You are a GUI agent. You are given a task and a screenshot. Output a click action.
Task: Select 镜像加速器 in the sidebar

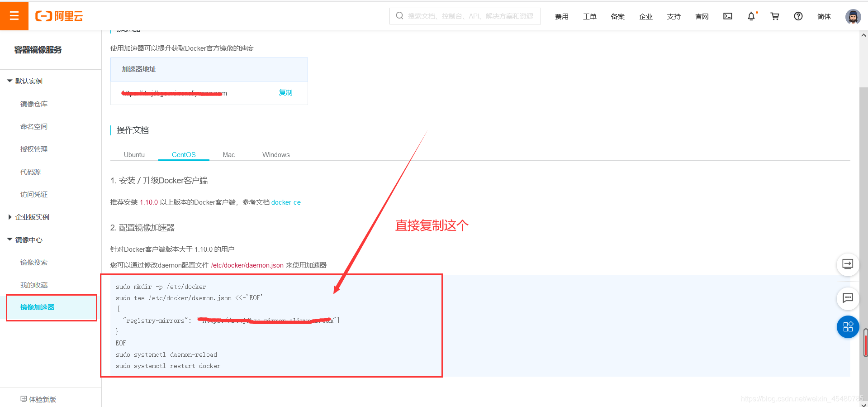click(38, 307)
